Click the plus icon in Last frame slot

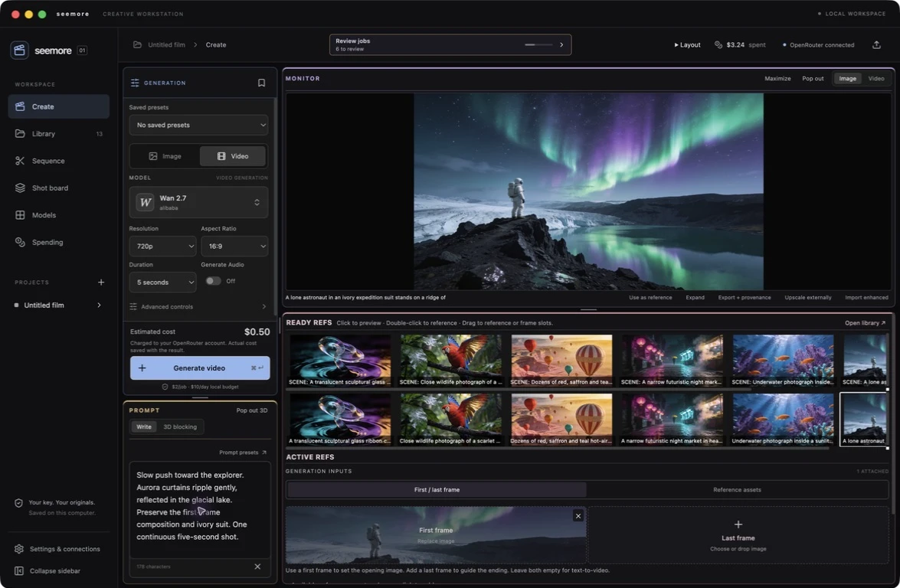tap(738, 524)
